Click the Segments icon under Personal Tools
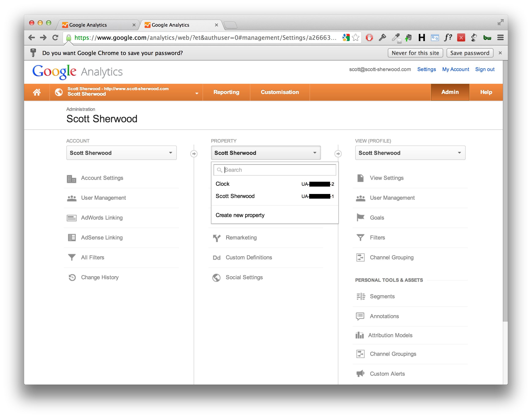This screenshot has width=532, height=418. [x=361, y=297]
